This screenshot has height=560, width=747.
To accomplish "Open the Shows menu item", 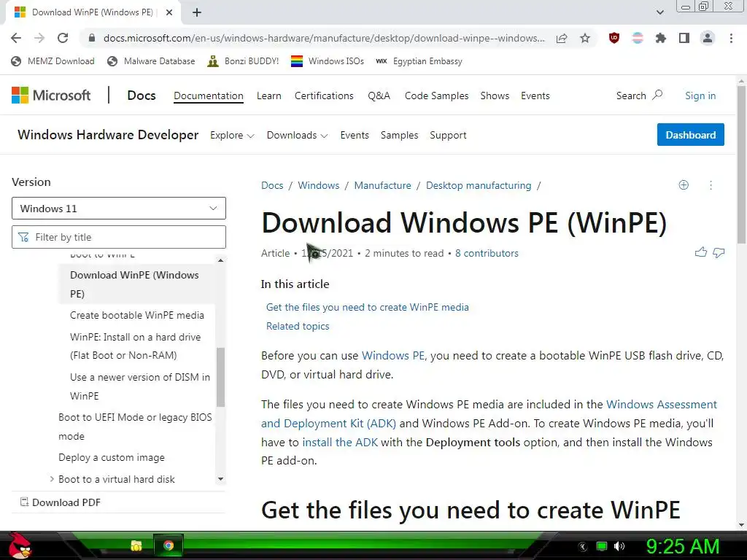I will click(495, 96).
